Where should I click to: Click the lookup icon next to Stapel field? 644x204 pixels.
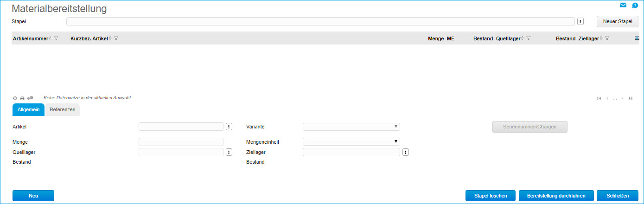point(580,21)
